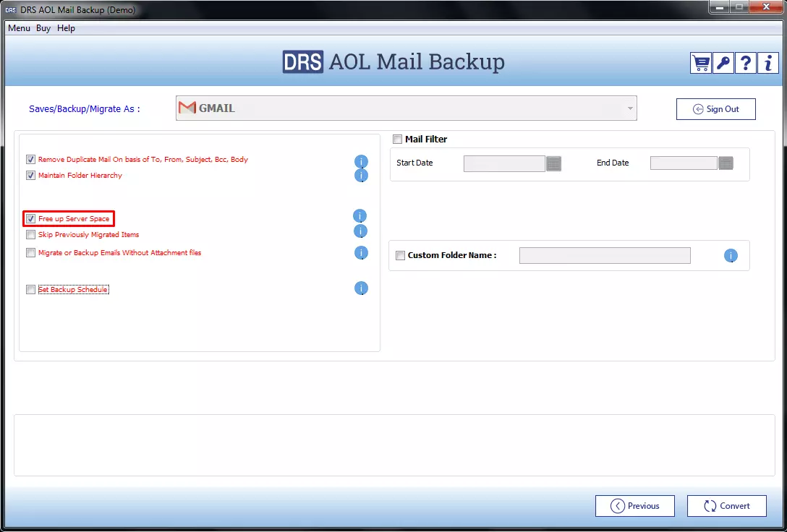
Task: Click the key activation icon
Action: click(723, 63)
